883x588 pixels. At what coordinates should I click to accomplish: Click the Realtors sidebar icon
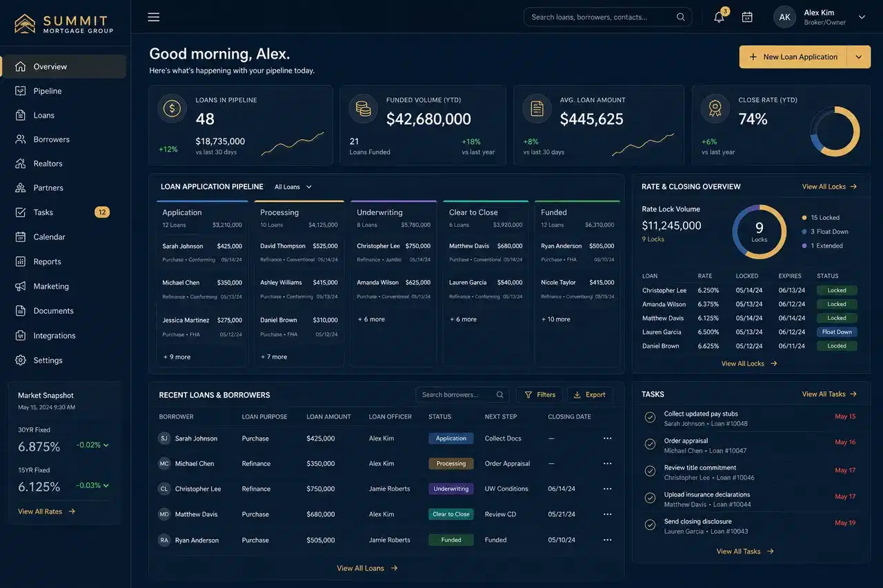tap(21, 163)
